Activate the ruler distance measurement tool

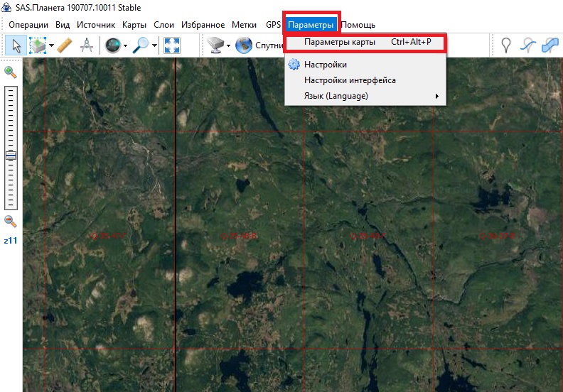tap(65, 45)
